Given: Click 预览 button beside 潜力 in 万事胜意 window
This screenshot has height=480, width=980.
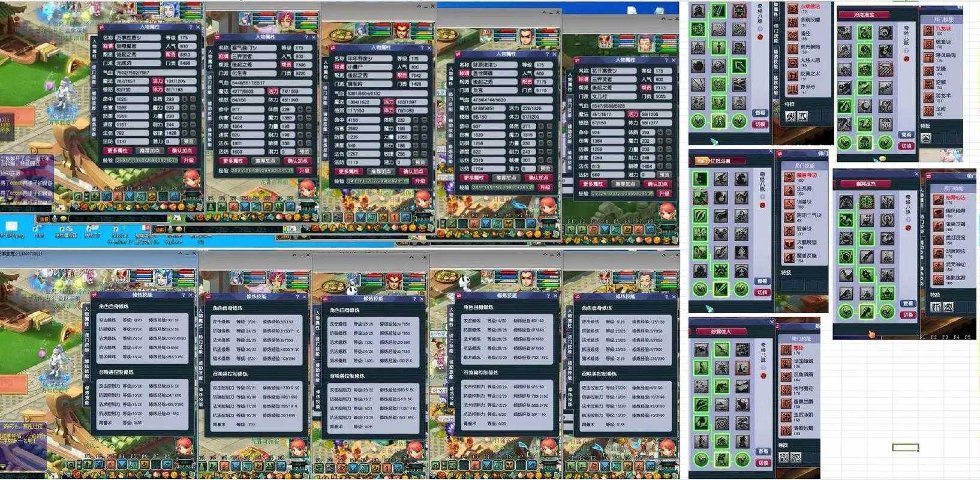Looking at the screenshot, I should tap(189, 142).
